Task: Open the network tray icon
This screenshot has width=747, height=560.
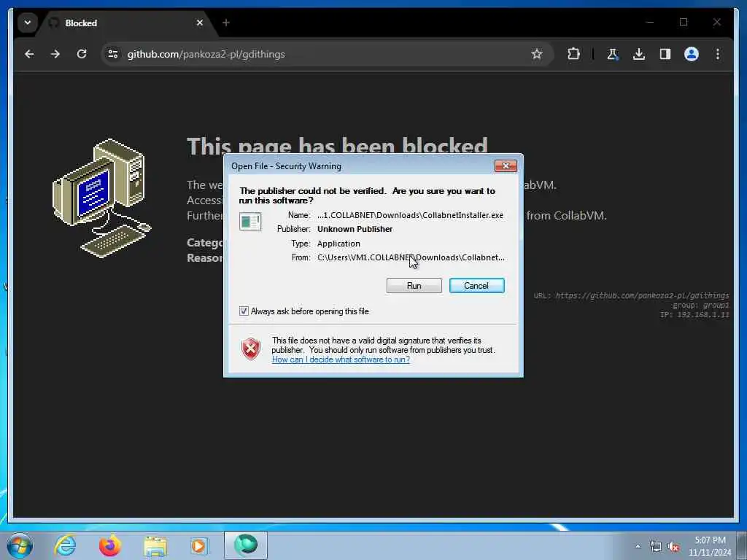Action: coord(656,547)
